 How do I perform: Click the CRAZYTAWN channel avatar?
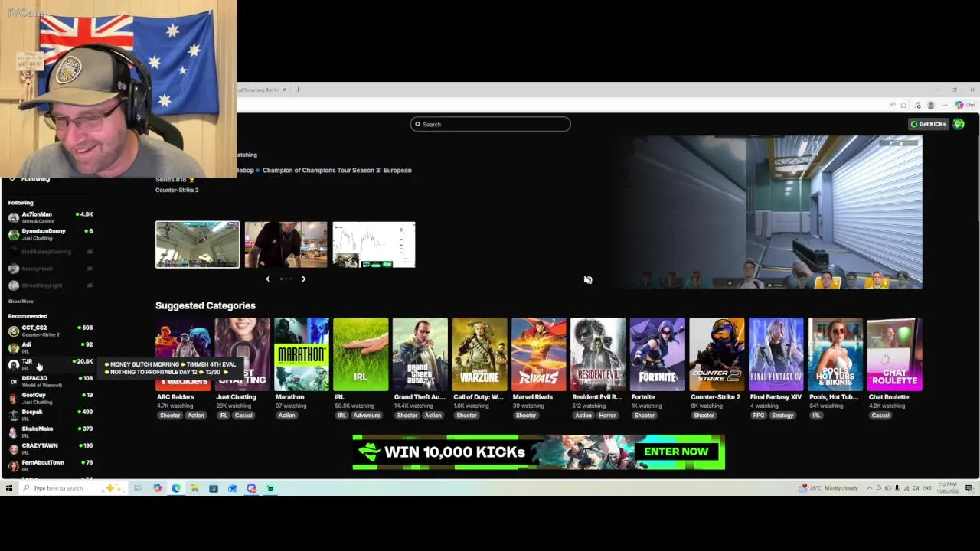point(13,449)
